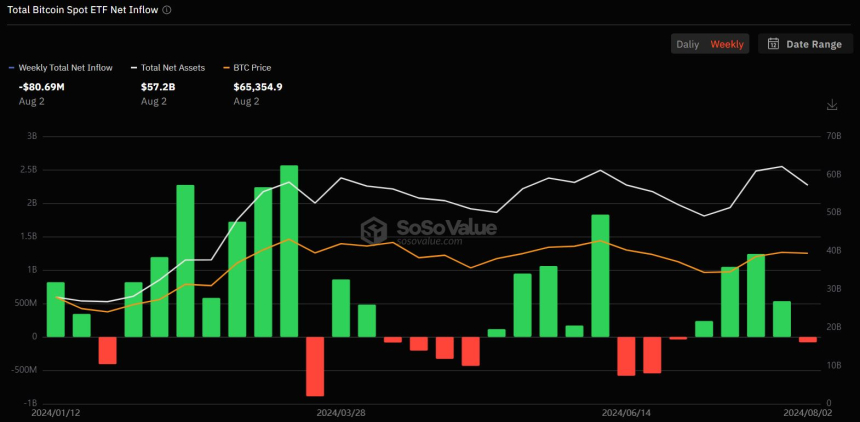Switch chart to the Daliy (daily) view
Image resolution: width=860 pixels, height=422 pixels.
point(687,44)
